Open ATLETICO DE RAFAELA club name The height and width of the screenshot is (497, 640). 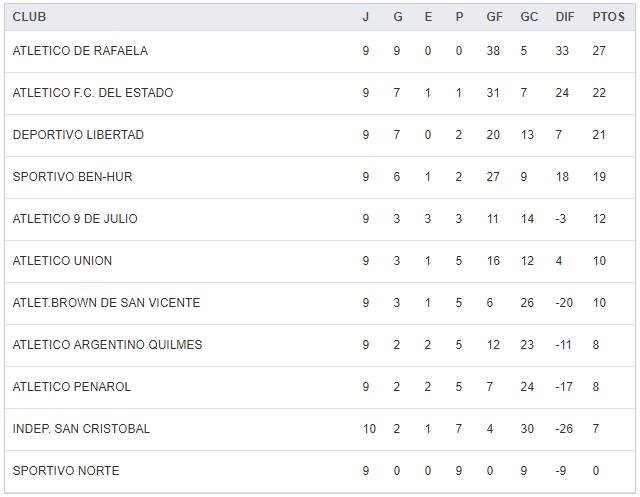pyautogui.click(x=80, y=51)
